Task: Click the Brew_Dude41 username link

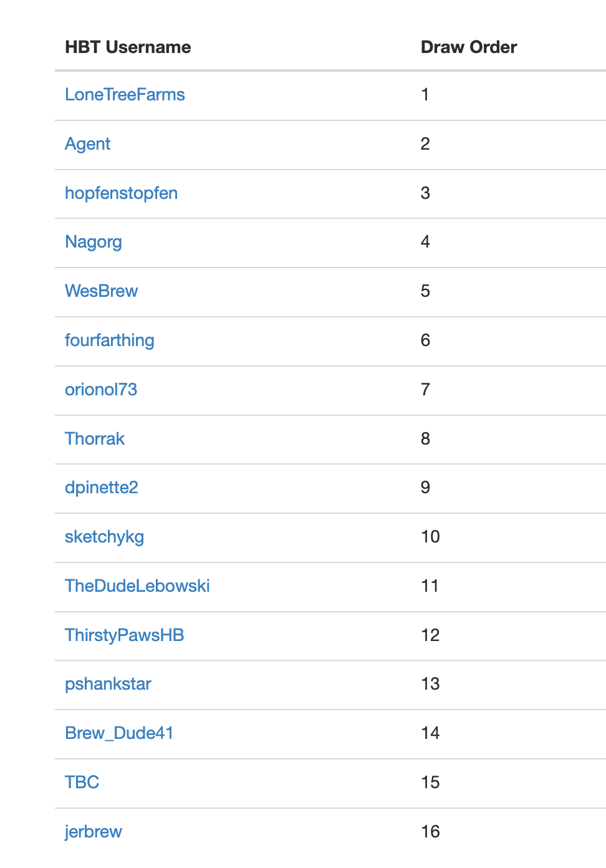Action: 119,733
